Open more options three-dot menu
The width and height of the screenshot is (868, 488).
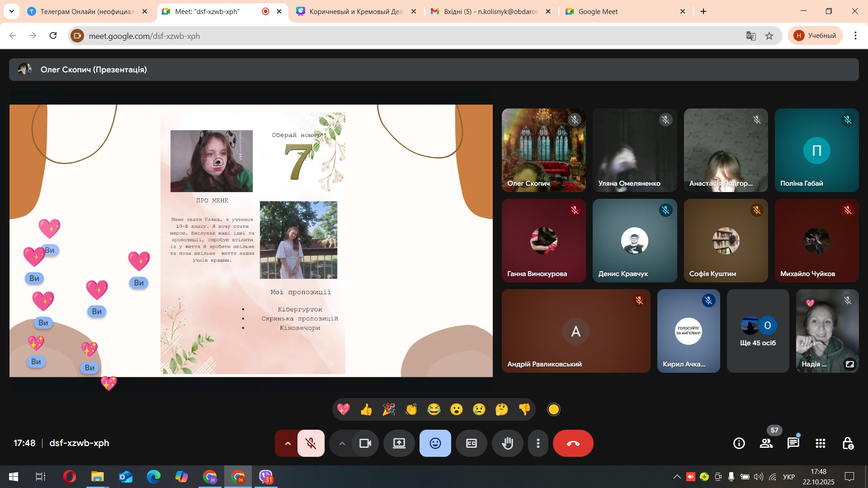click(538, 443)
